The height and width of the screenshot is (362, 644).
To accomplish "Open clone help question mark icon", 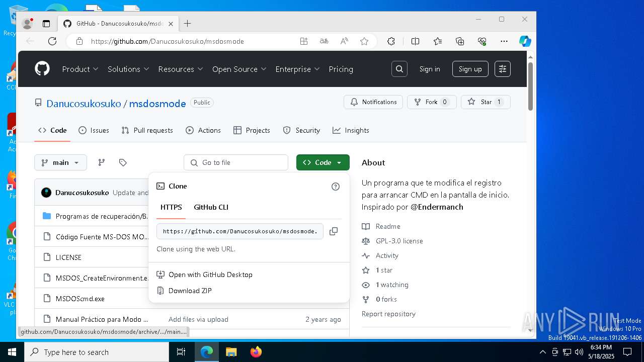I will (x=336, y=187).
